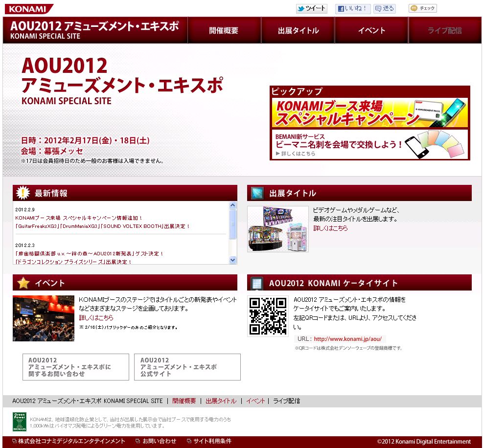This screenshot has height=448, width=483.
Task: Open the 出展タイトル navigation tab
Action: pos(298,30)
